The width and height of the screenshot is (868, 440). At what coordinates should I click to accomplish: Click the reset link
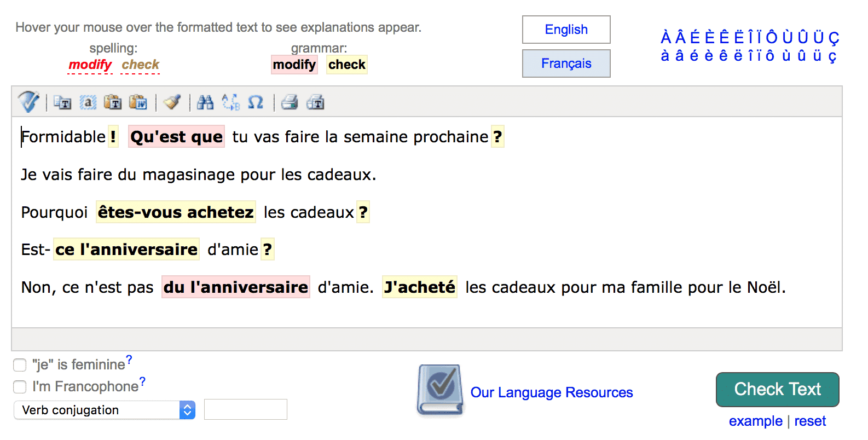pyautogui.click(x=810, y=421)
